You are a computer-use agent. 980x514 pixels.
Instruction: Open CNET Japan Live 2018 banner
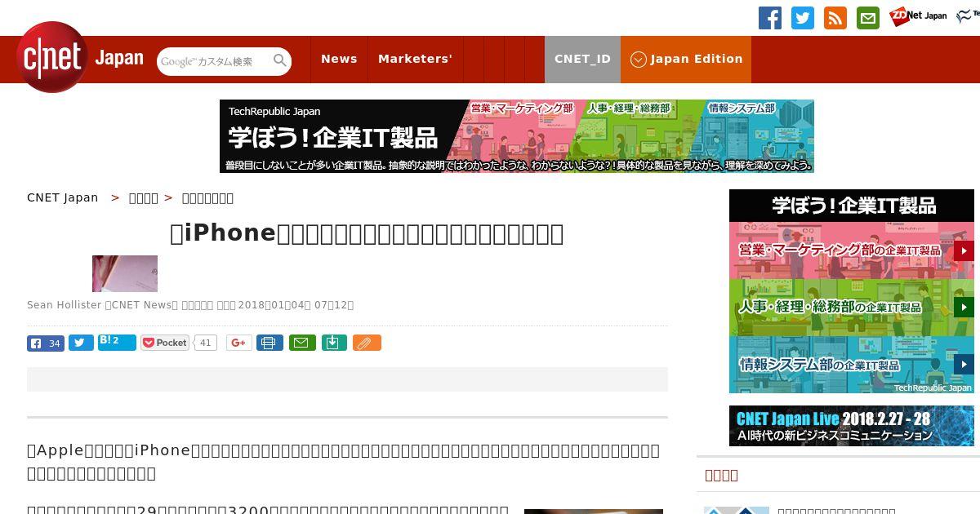852,426
